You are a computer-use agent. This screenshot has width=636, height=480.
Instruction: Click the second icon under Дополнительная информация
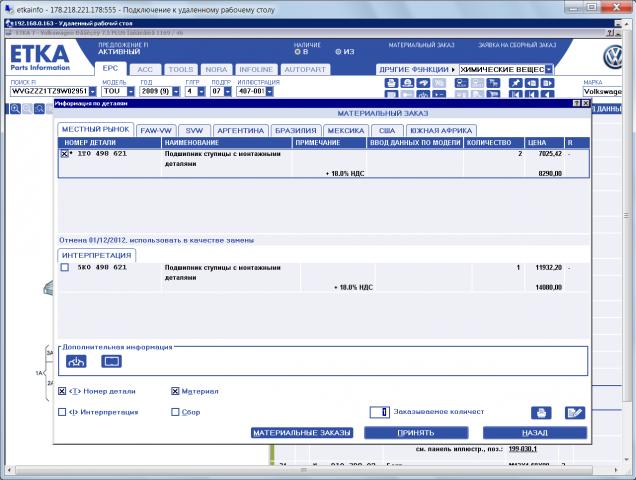tap(111, 361)
